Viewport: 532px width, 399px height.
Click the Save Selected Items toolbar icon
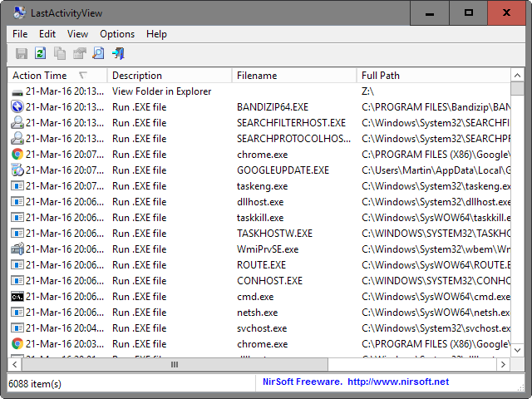(22, 53)
